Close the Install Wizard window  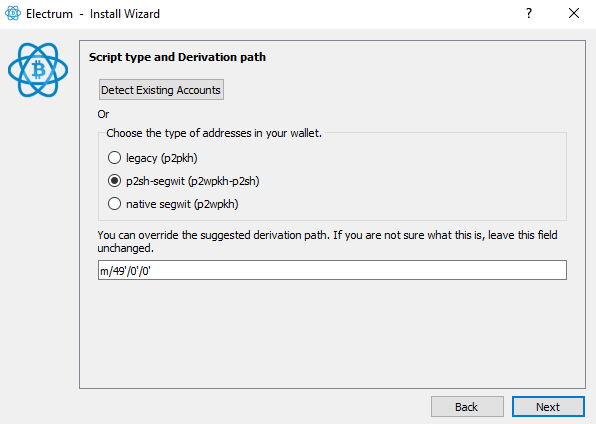click(574, 13)
